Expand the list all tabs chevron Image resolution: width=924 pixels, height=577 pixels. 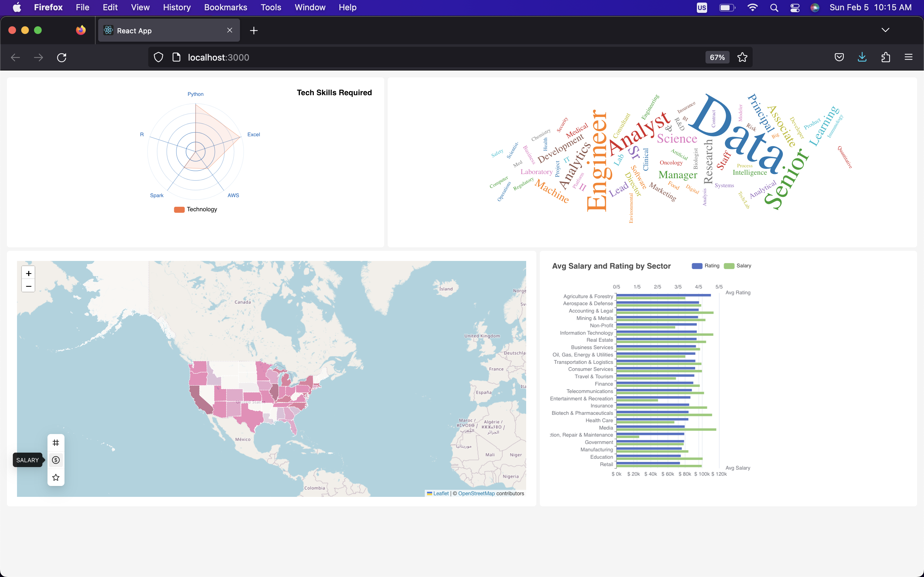coord(885,30)
